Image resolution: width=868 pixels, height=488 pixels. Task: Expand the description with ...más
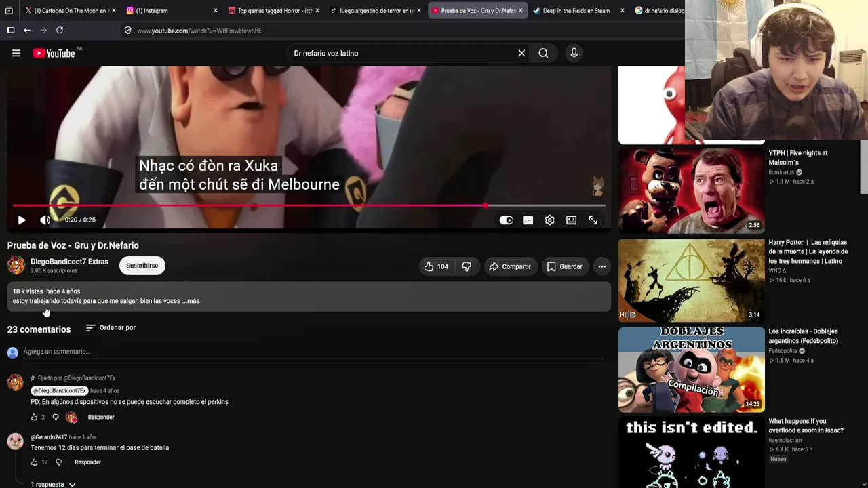coord(191,301)
